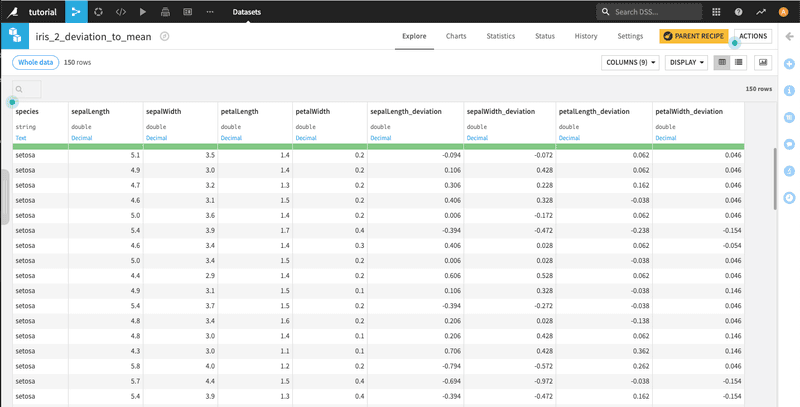Open the activity trend icon
This screenshot has height=407, width=800.
(x=761, y=12)
